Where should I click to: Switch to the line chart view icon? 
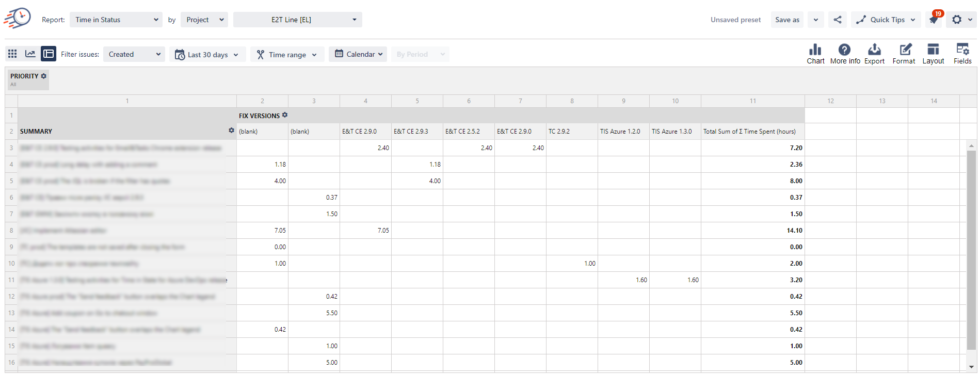30,54
